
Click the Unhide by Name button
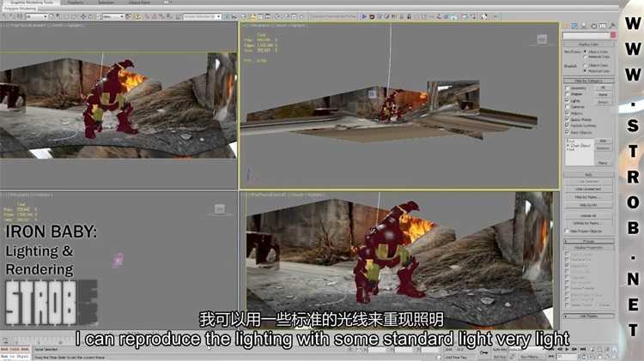coord(588,224)
